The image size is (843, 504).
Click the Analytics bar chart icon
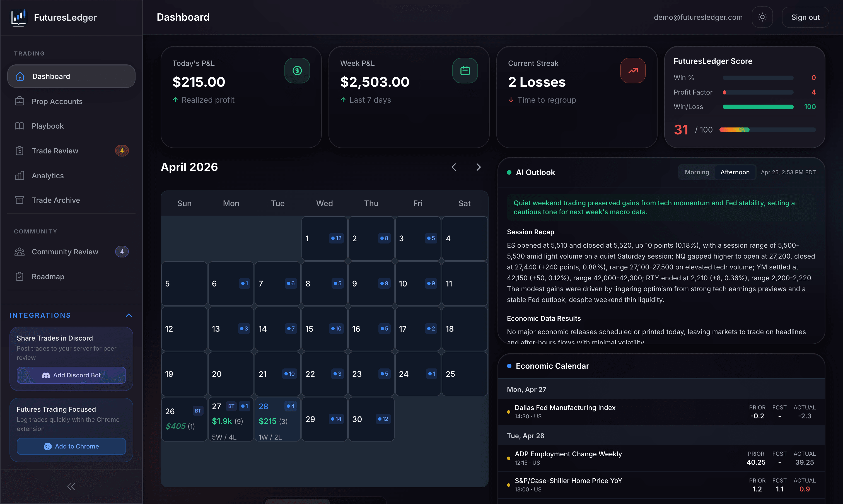point(20,176)
